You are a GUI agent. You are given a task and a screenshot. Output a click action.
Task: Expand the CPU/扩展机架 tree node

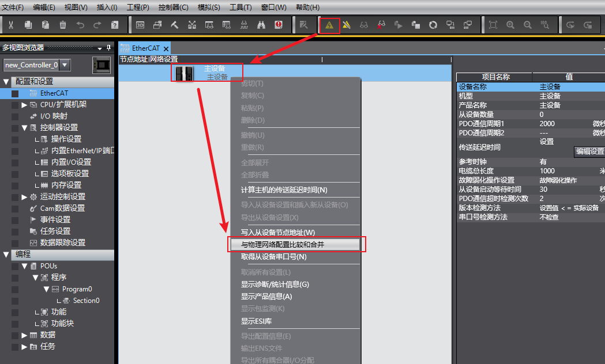24,105
